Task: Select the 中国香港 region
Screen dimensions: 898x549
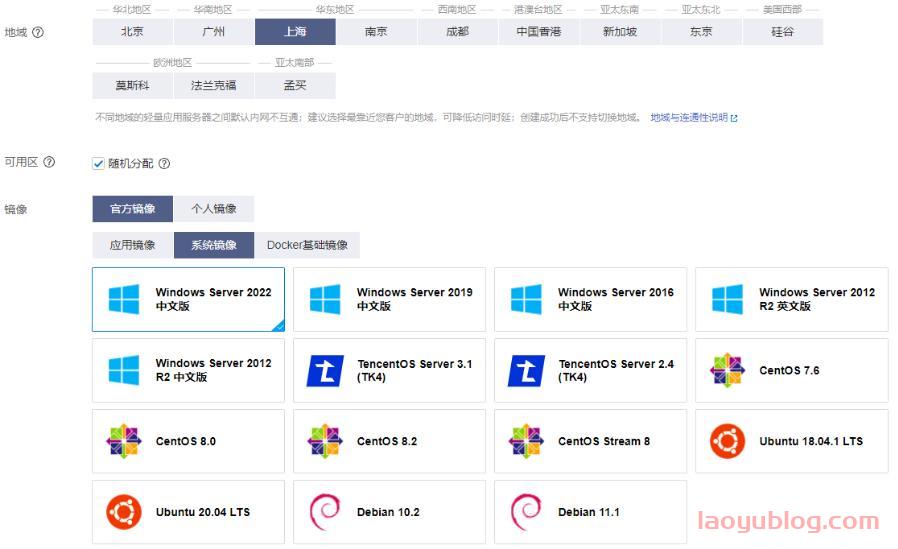Action: [x=539, y=31]
